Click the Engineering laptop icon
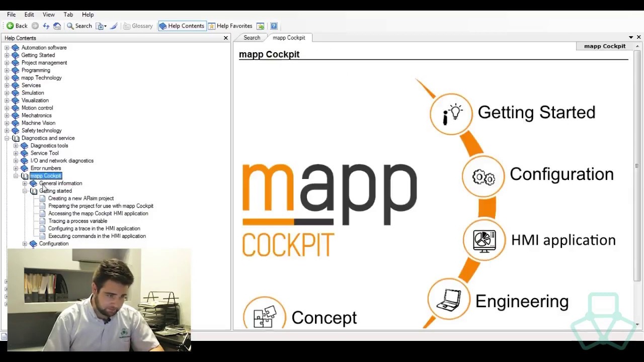 coord(449,299)
